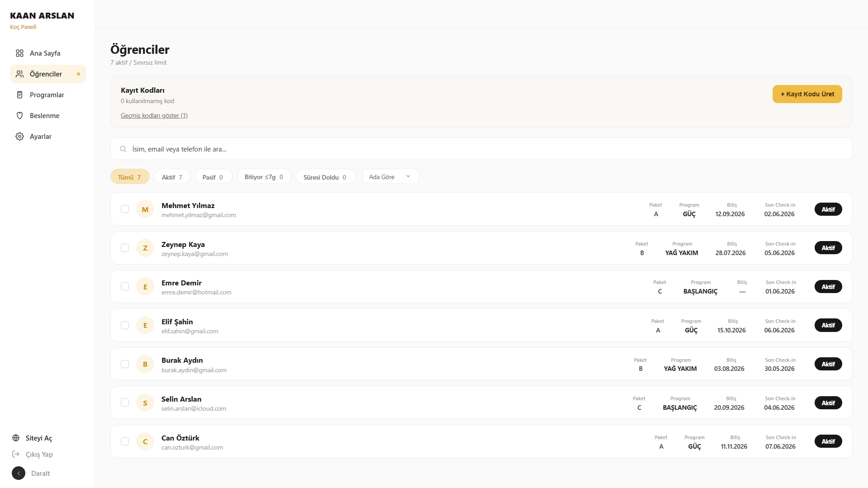Open Mehmet Yılmaz student name
The width and height of the screenshot is (868, 488).
(x=188, y=206)
